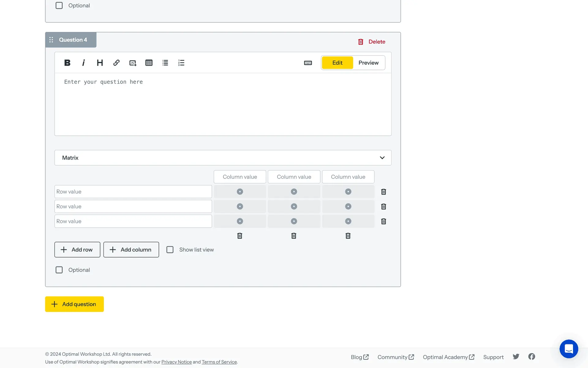Delete the second matrix column with trash icon
588x368 pixels.
[x=294, y=236]
